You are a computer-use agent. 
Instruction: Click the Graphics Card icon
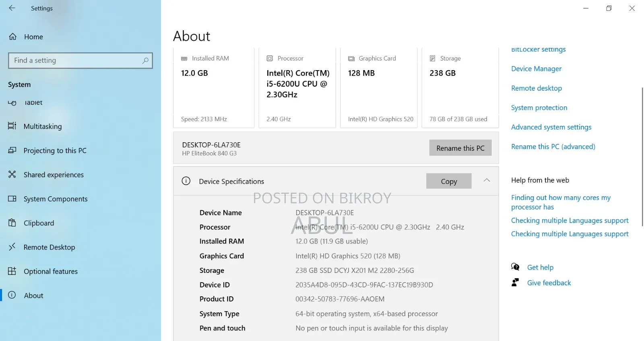click(x=351, y=58)
